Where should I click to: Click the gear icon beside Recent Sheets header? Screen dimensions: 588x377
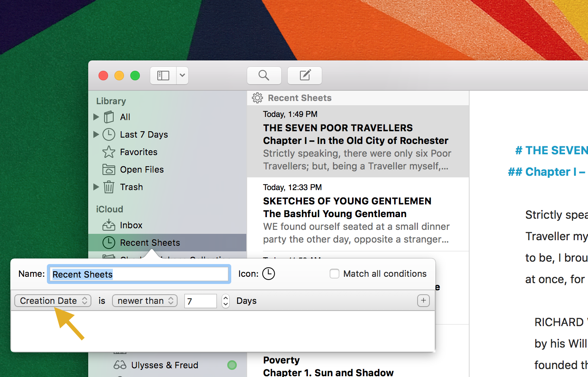(257, 98)
